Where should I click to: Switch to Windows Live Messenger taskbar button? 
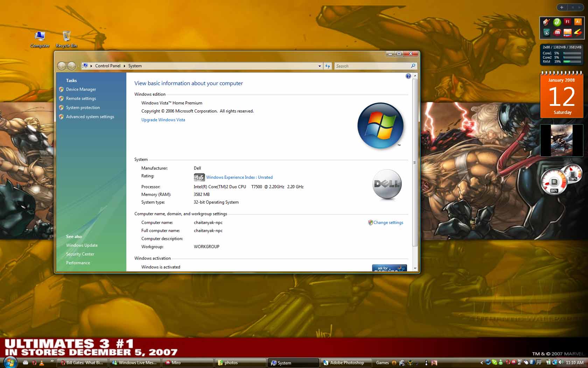(135, 363)
